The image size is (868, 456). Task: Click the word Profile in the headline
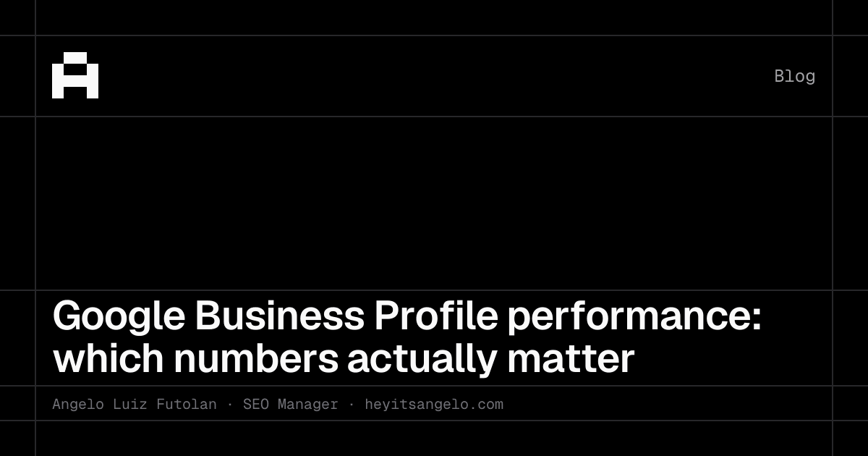coord(436,316)
